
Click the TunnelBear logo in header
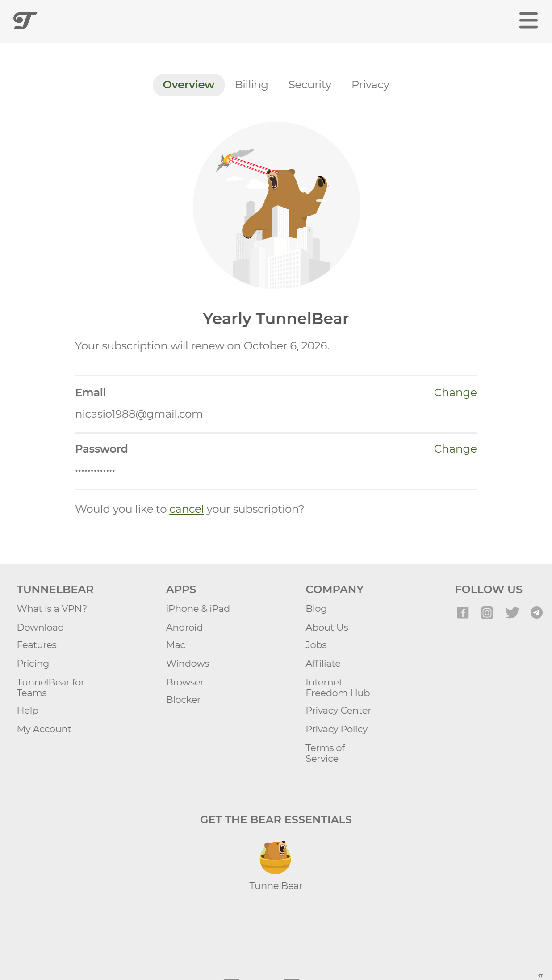point(25,21)
